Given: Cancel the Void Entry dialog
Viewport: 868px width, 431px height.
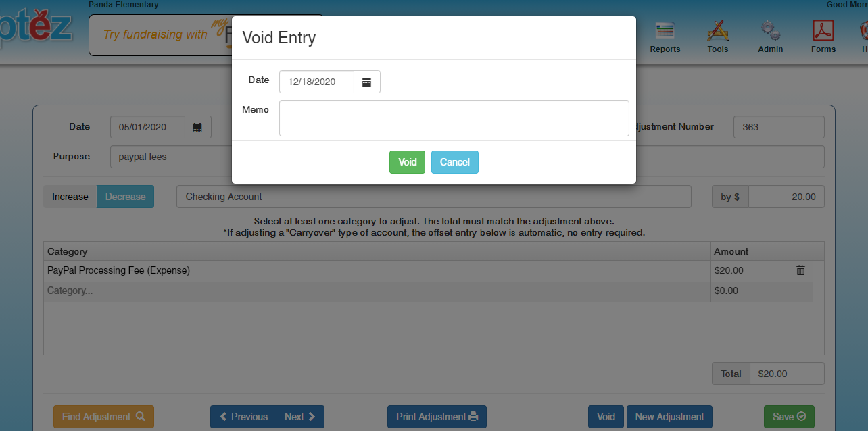Looking at the screenshot, I should tap(454, 162).
